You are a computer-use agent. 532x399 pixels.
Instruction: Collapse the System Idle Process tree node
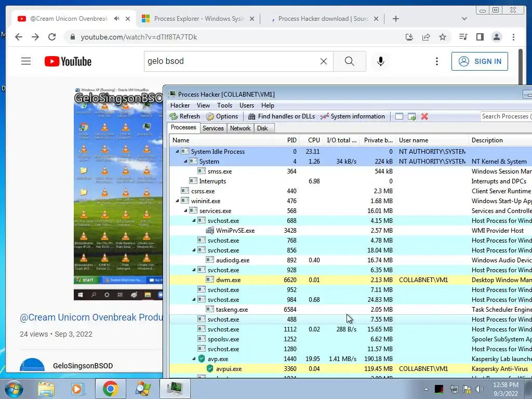click(177, 152)
